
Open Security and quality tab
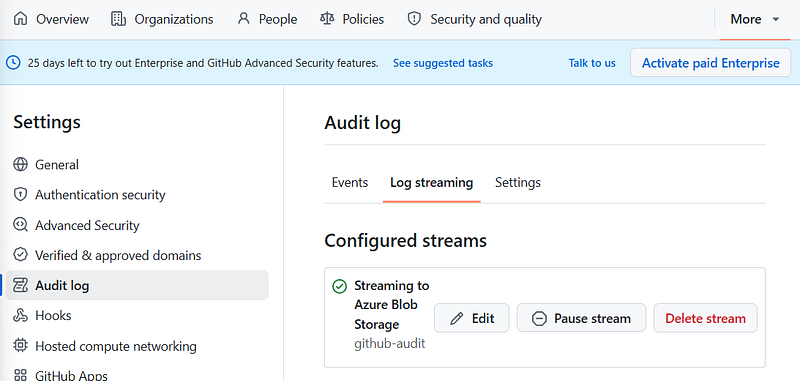tap(474, 19)
